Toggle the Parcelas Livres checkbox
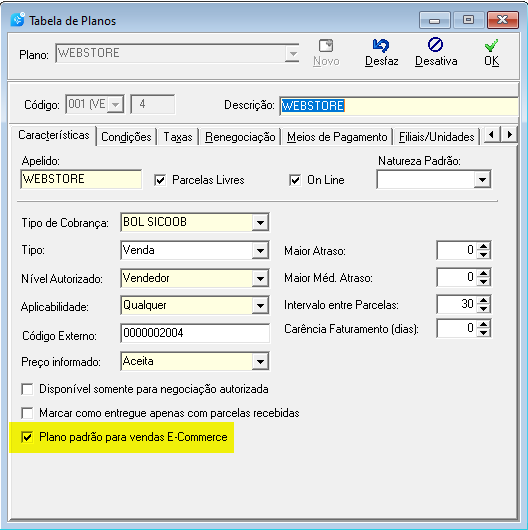This screenshot has height=530, width=528. point(160,180)
